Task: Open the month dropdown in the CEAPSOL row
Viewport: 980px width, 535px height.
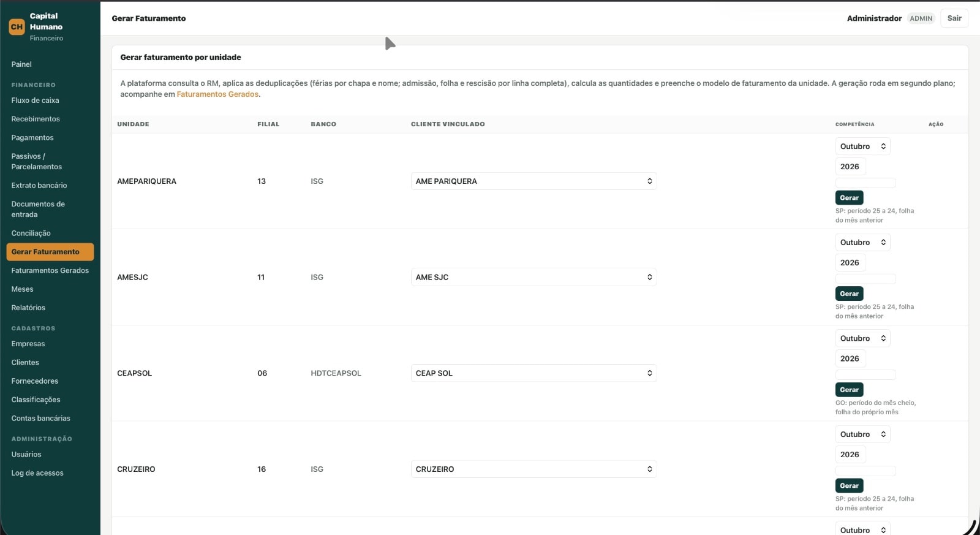Action: click(862, 338)
